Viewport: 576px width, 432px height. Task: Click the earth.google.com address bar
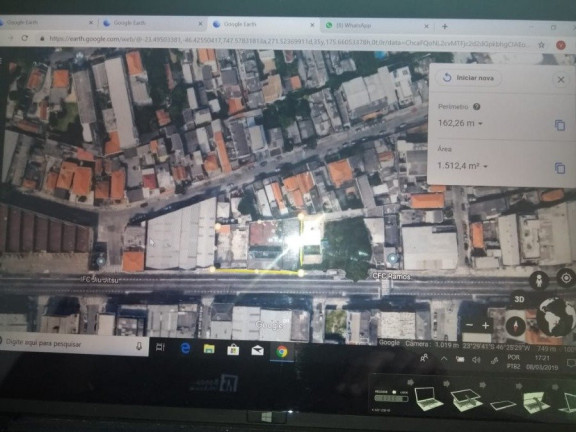(x=288, y=42)
